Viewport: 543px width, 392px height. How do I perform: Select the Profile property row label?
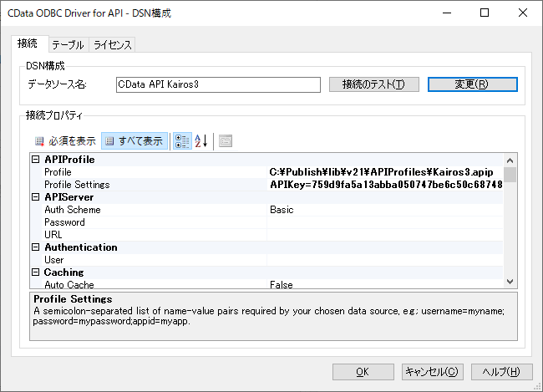58,172
